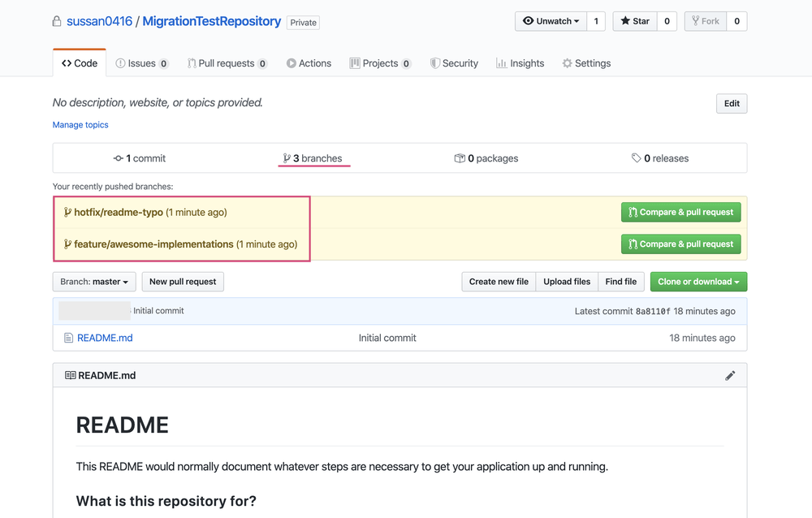Toggle watching via the Unwatch eye button

(x=530, y=21)
